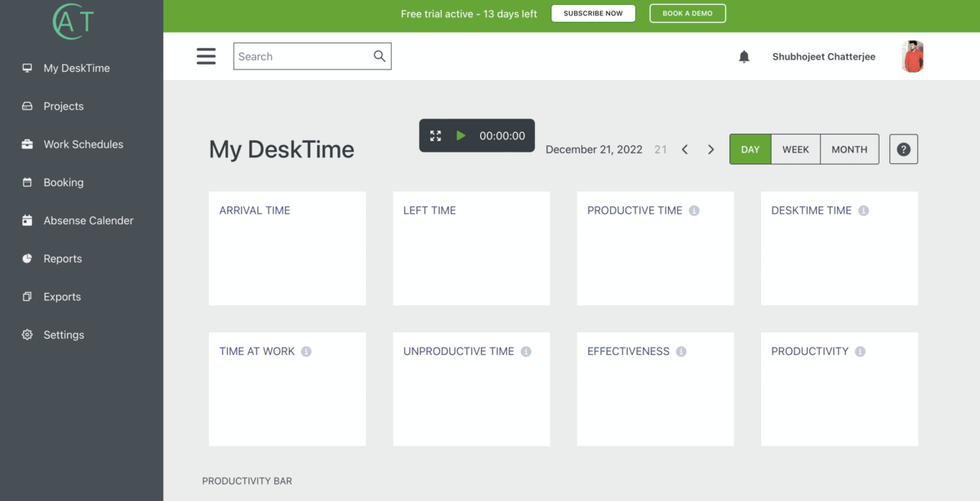Switch to MONTH view
The width and height of the screenshot is (980, 501).
coord(849,149)
